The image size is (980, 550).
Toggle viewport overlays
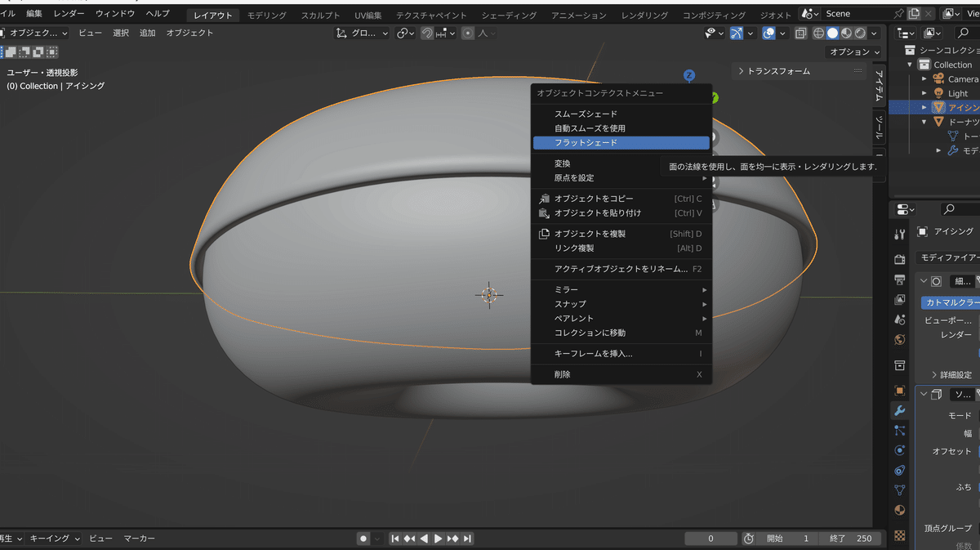(768, 34)
